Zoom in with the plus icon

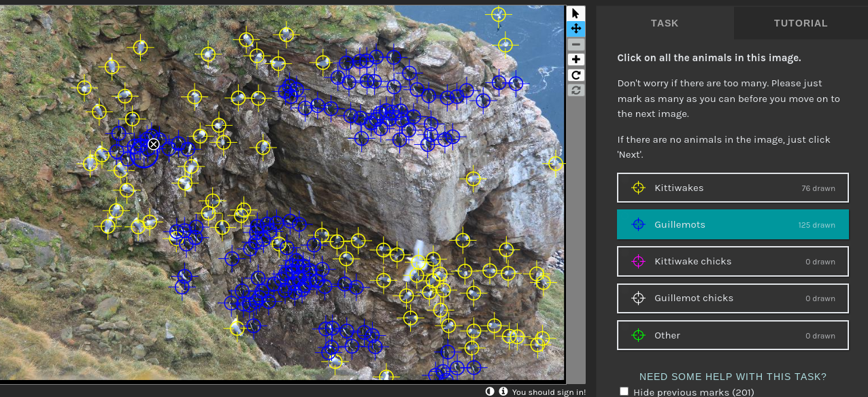575,60
